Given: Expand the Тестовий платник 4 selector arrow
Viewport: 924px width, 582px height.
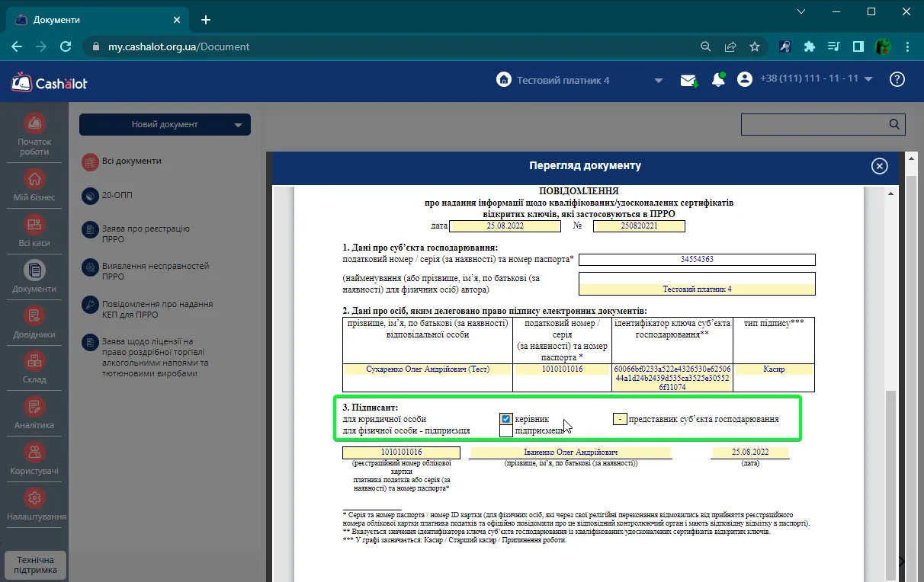Looking at the screenshot, I should [x=658, y=81].
